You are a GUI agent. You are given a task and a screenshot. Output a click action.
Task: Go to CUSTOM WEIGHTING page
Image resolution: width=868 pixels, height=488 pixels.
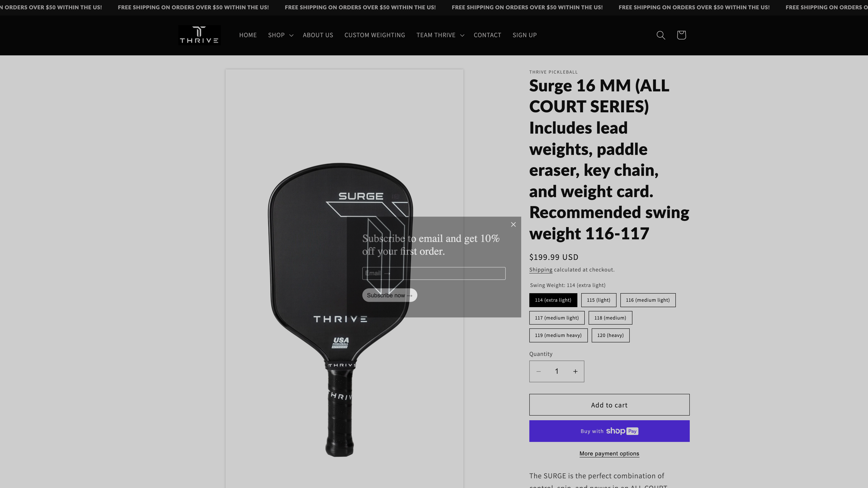(x=375, y=35)
